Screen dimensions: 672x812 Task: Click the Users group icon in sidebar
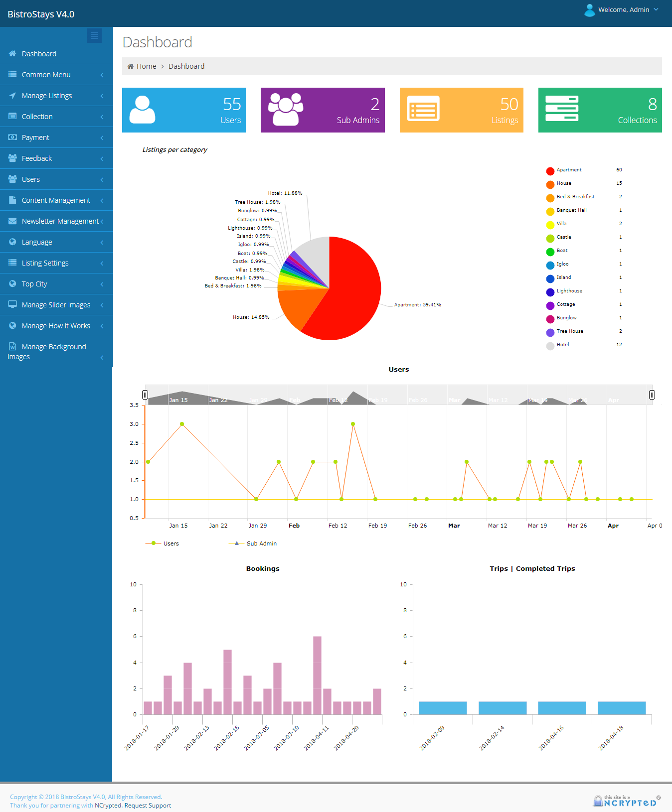click(12, 179)
